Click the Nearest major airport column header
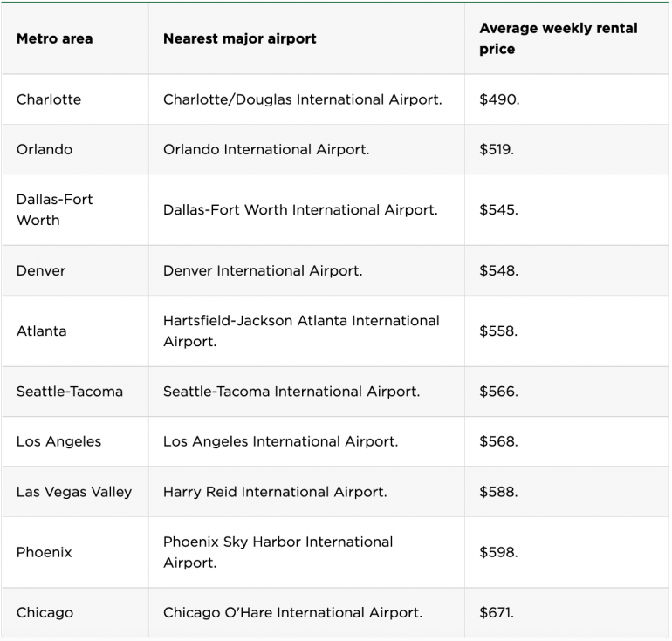 [239, 38]
